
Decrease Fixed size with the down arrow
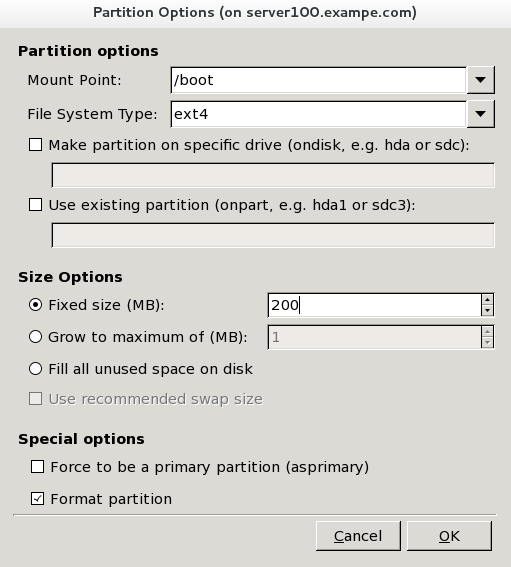[x=487, y=311]
